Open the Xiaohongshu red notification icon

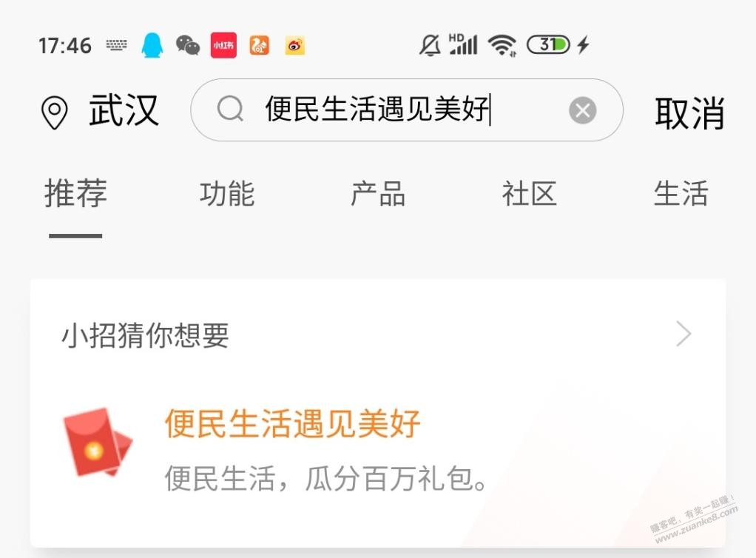point(223,45)
